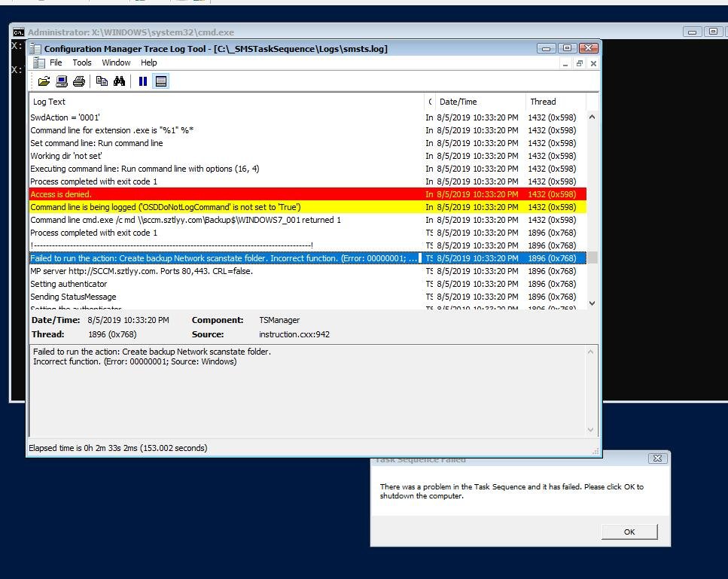Image resolution: width=728 pixels, height=579 pixels.
Task: Click the Trace Log Tool title bar icon
Action: 35,48
